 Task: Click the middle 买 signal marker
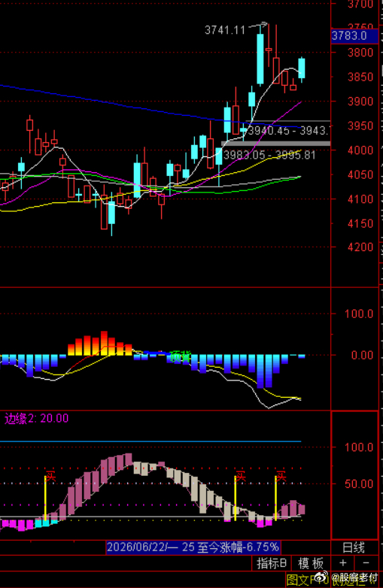click(241, 477)
